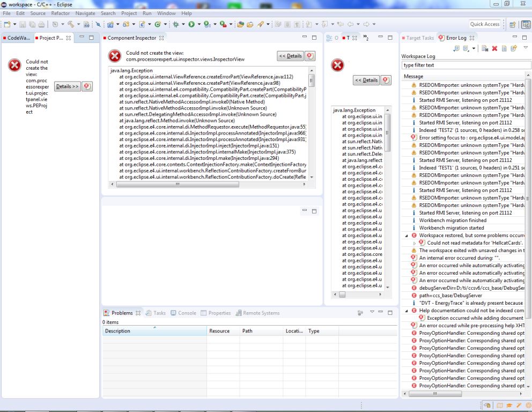Click the 'Details >>' button in Project panel

pos(67,86)
